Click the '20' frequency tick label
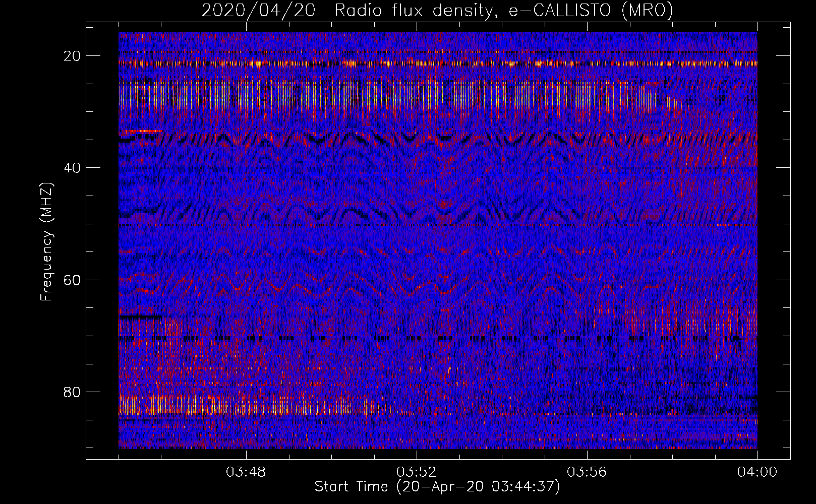This screenshot has width=816, height=504. 73,56
